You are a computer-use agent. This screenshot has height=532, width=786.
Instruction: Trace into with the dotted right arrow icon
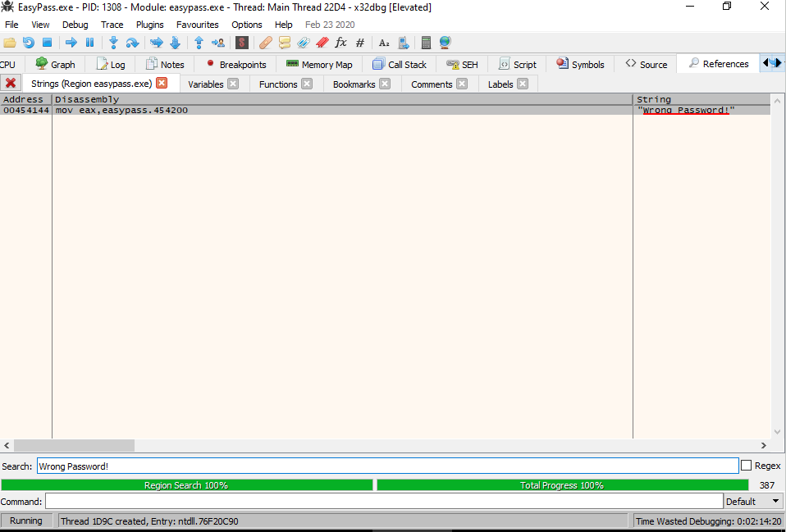pyautogui.click(x=157, y=43)
